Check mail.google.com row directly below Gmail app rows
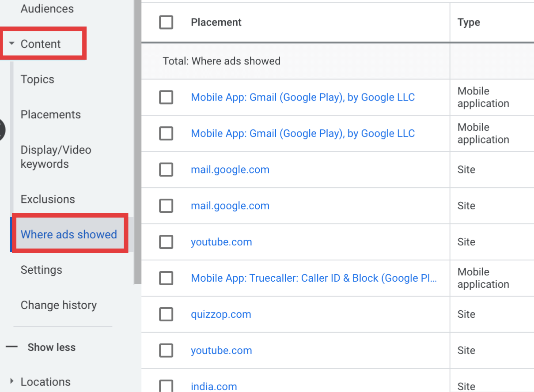 pyautogui.click(x=166, y=170)
